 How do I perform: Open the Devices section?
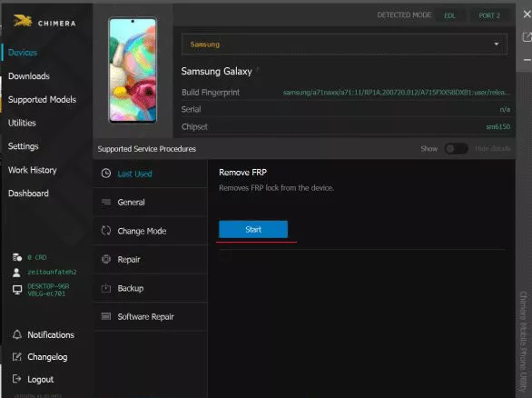[x=23, y=53]
